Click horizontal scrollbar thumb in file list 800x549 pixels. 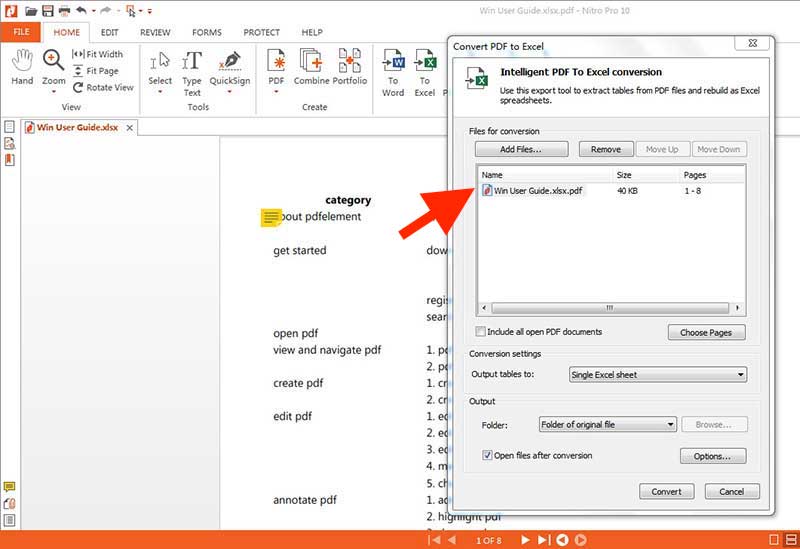point(610,308)
